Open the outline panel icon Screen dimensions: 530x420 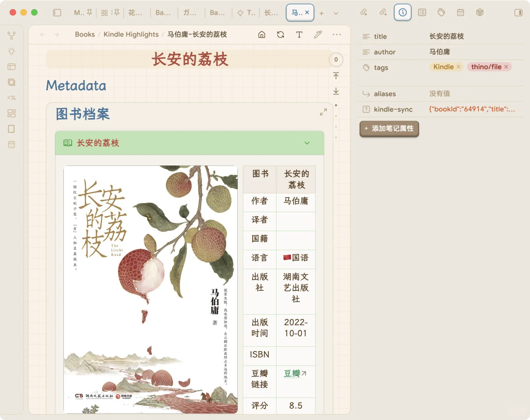(x=422, y=12)
